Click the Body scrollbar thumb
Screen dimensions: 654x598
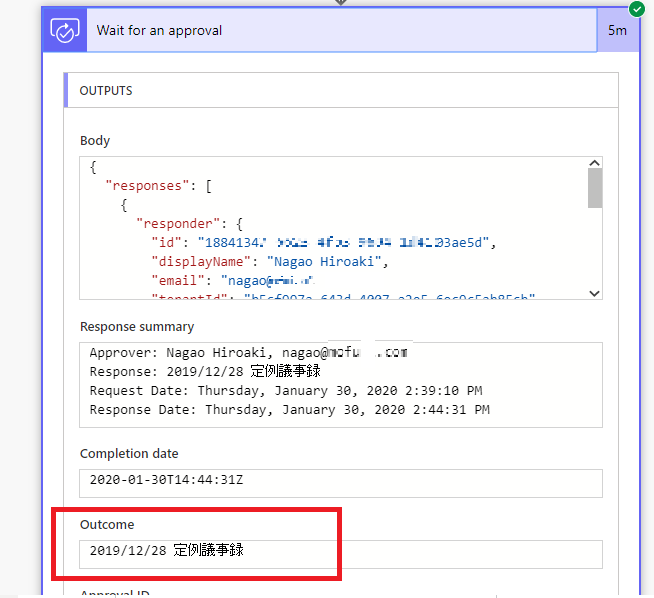(x=595, y=188)
